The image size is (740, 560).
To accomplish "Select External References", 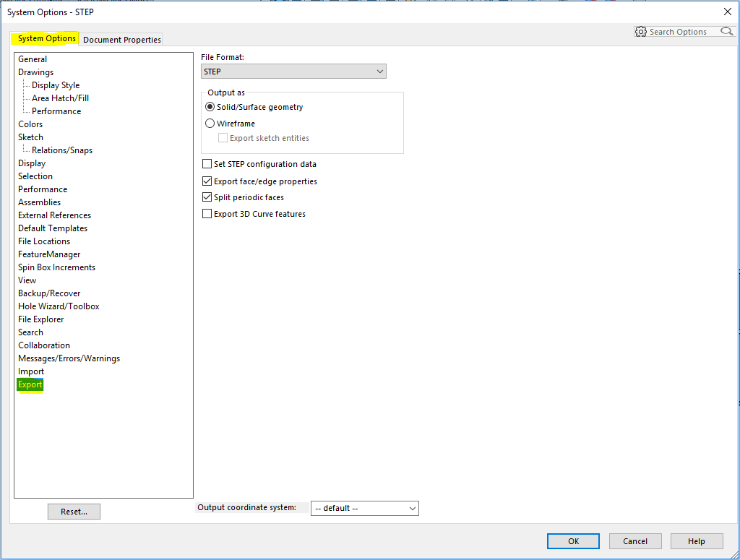I will click(55, 215).
